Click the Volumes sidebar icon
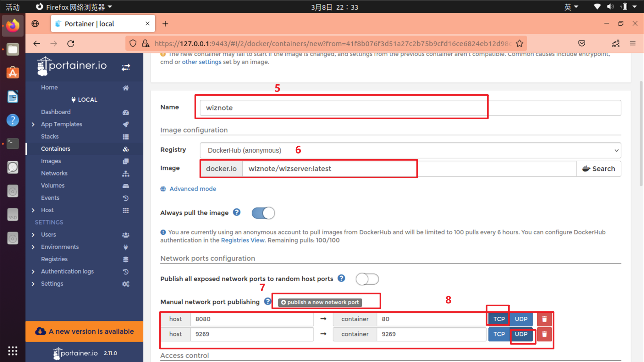Image resolution: width=644 pixels, height=362 pixels. point(125,185)
